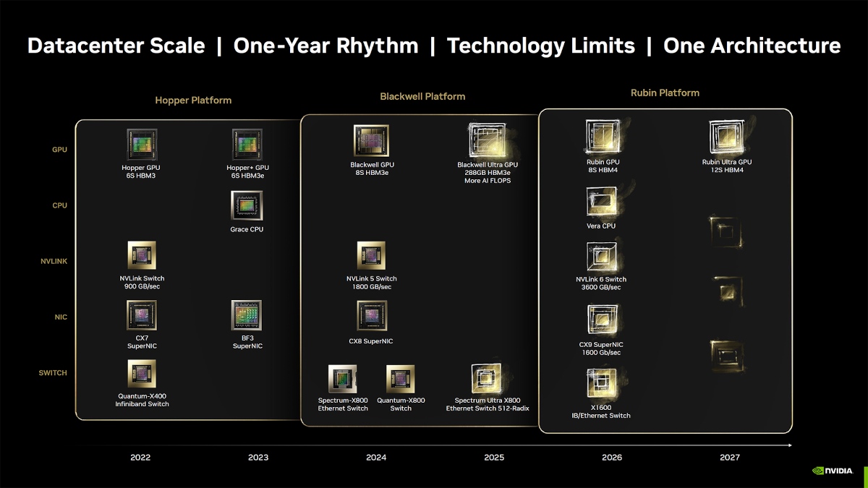Image resolution: width=868 pixels, height=488 pixels.
Task: Click the Grace CPU chip icon
Action: [247, 206]
